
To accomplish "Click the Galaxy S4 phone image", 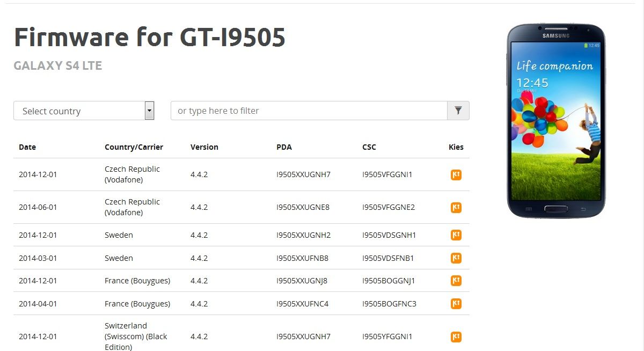I will pos(556,121).
